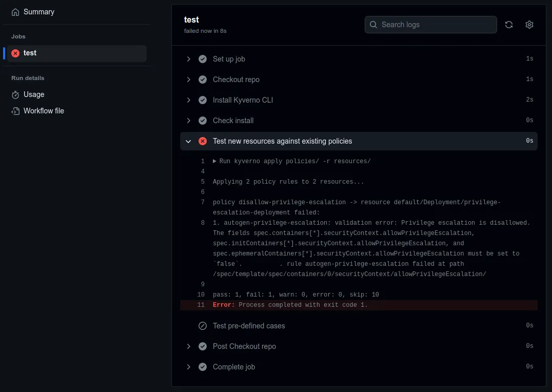The height and width of the screenshot is (392, 552).
Task: Select the test job in sidebar
Action: point(30,53)
